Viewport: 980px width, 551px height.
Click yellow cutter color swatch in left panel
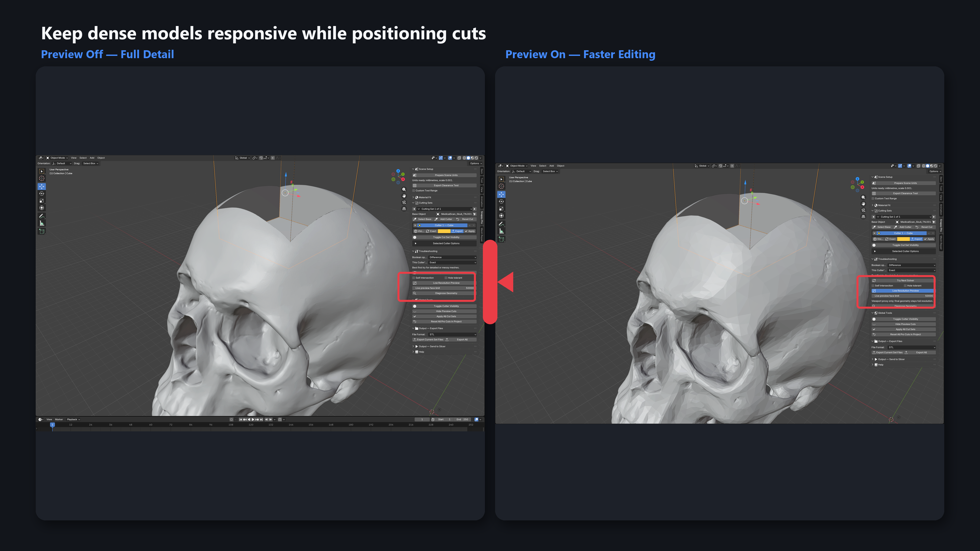pyautogui.click(x=444, y=231)
